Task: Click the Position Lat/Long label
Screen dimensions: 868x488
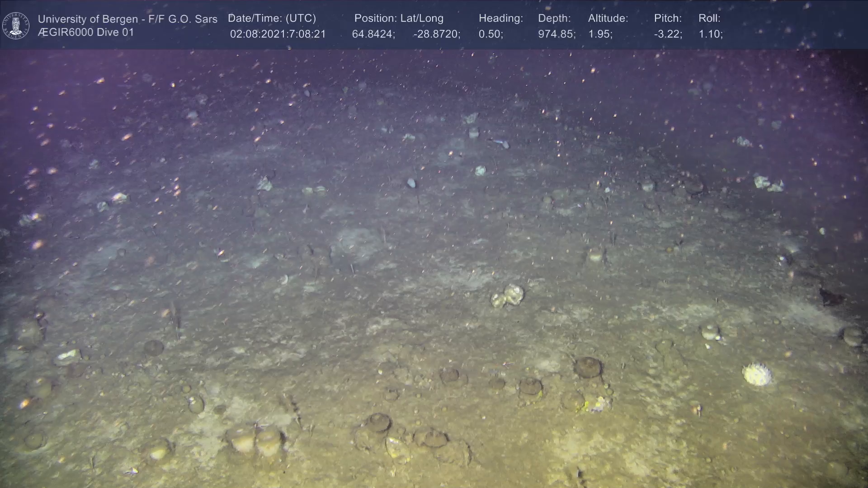Action: (x=398, y=19)
